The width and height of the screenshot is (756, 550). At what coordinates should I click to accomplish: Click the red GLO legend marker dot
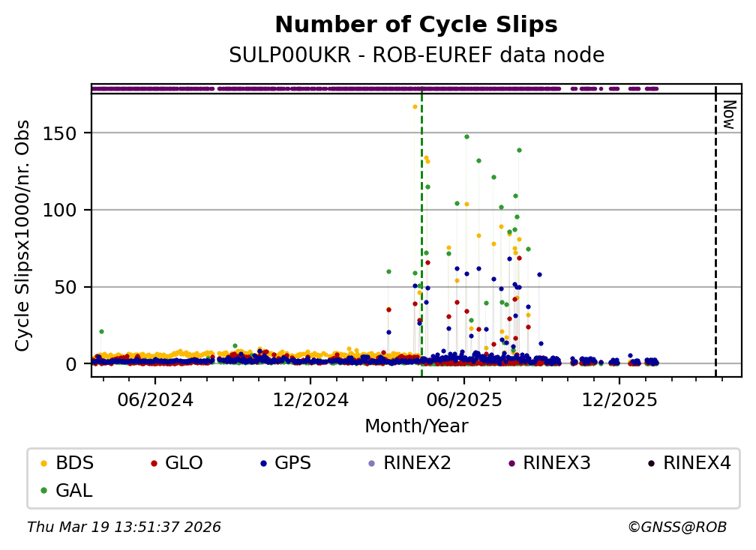(x=154, y=464)
